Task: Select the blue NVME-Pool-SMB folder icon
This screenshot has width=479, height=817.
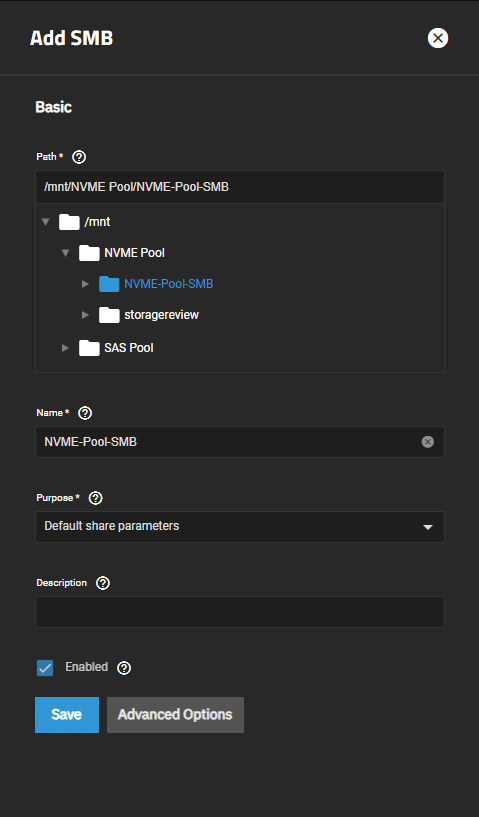Action: tap(109, 284)
